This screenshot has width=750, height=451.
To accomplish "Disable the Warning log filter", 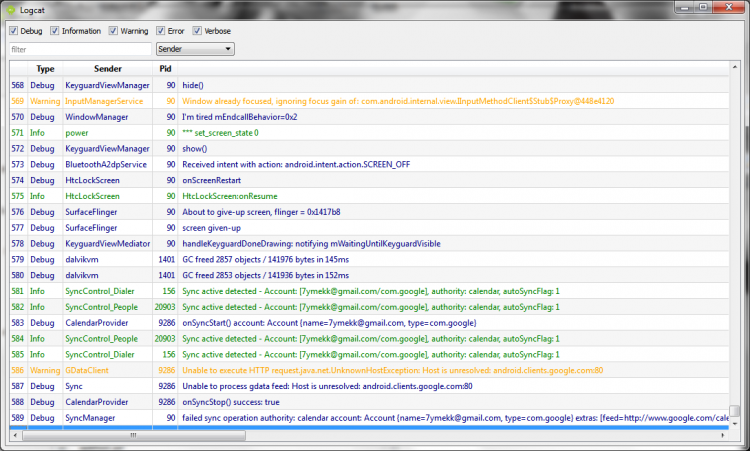I will [x=114, y=31].
